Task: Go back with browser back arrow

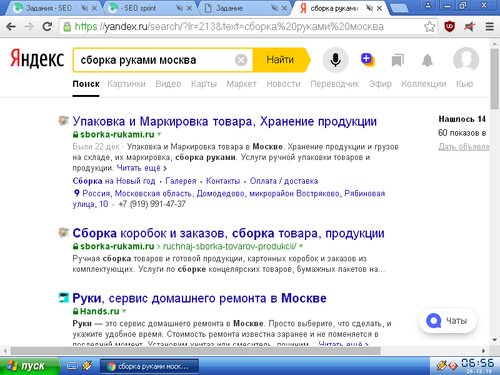Action: (x=11, y=26)
